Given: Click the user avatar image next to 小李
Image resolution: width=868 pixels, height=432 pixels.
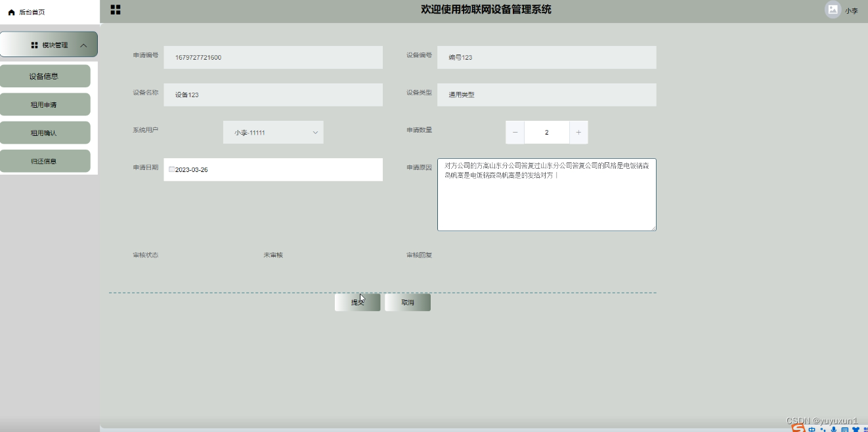Looking at the screenshot, I should tap(832, 10).
